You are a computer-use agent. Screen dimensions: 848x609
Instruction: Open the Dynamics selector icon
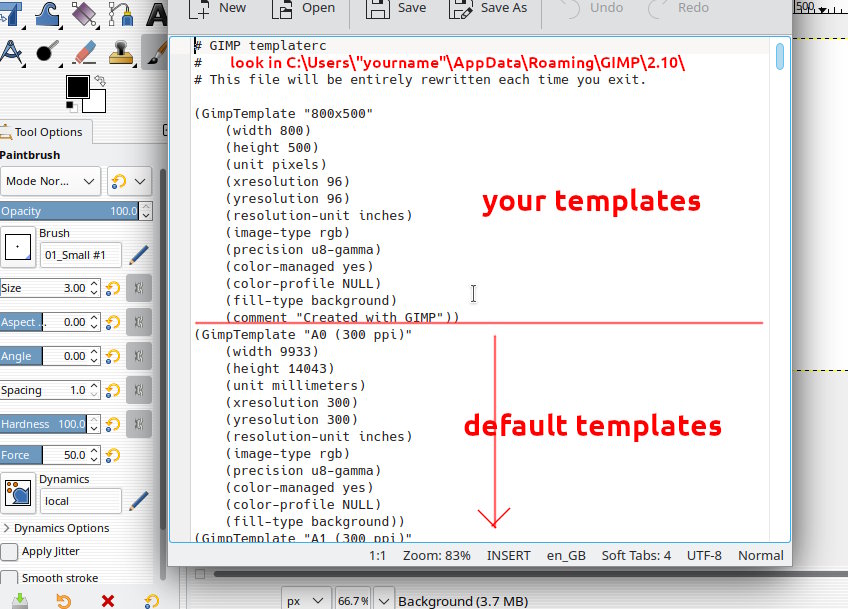click(18, 493)
